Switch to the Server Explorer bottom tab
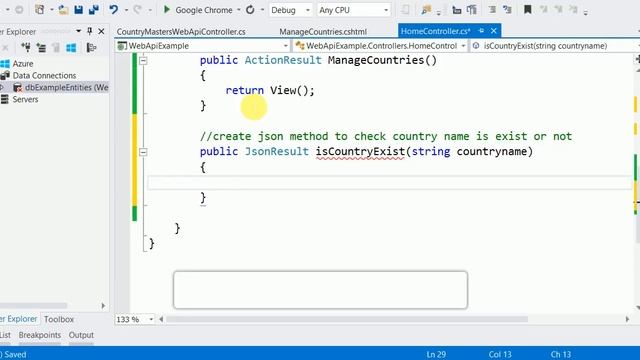The height and width of the screenshot is (360, 640). pyautogui.click(x=19, y=319)
